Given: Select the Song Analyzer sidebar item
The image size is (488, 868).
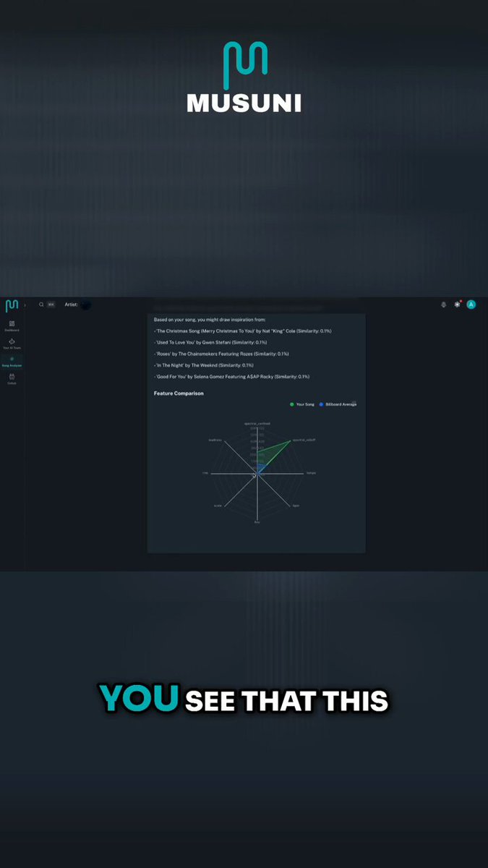Looking at the screenshot, I should 12,361.
